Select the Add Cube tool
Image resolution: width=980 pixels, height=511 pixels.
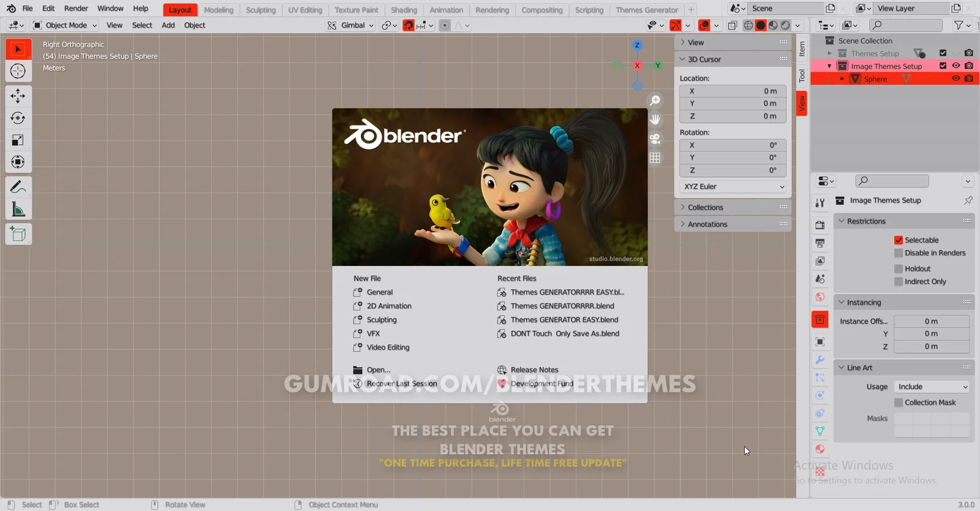(x=18, y=234)
